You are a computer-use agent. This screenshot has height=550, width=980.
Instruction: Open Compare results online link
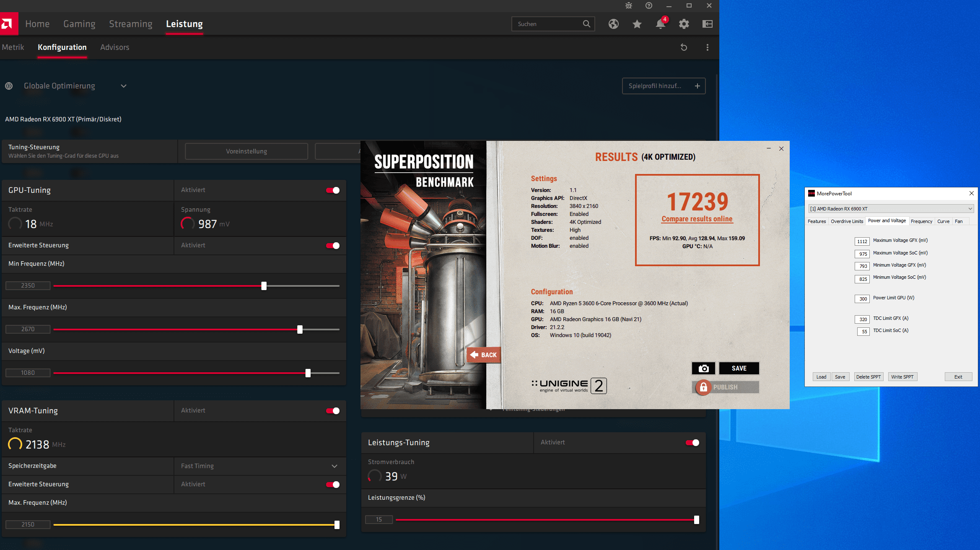pyautogui.click(x=697, y=219)
